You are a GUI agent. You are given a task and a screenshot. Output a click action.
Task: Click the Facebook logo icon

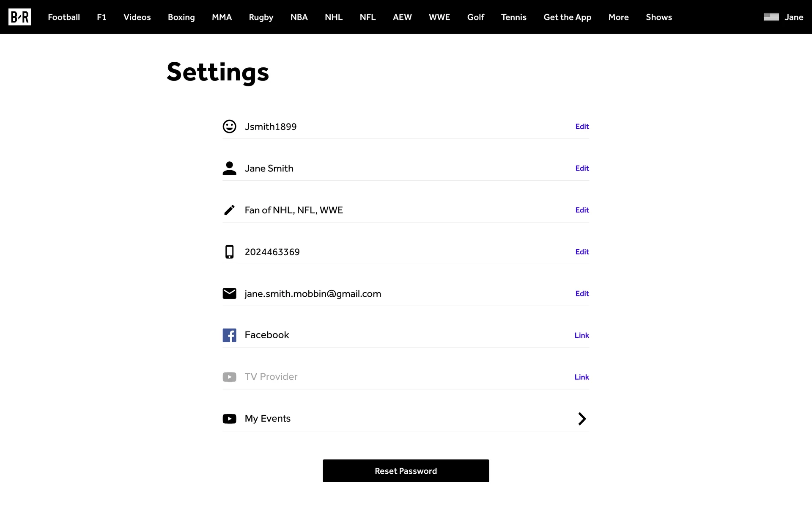229,335
